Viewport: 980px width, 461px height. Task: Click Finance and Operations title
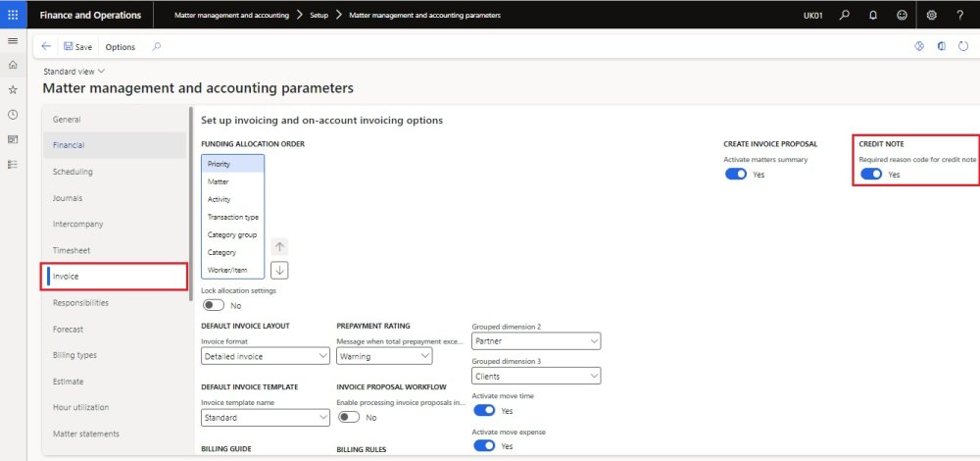pyautogui.click(x=90, y=15)
